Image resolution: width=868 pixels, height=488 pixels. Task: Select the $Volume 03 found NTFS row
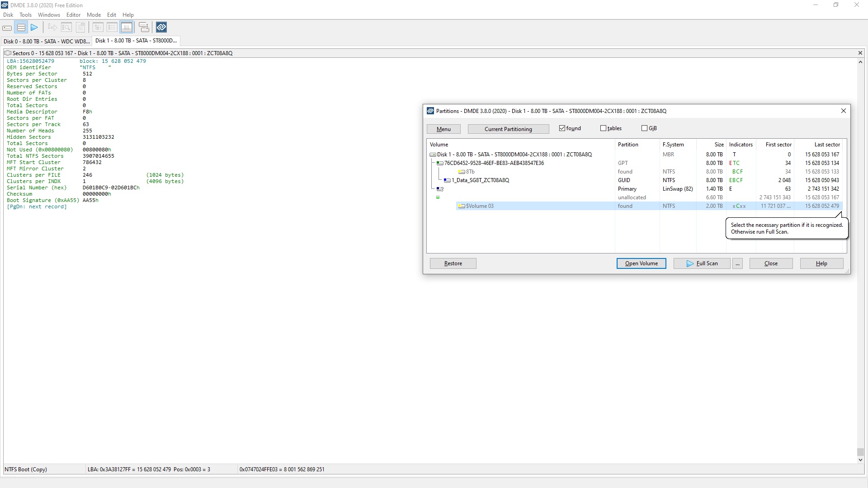point(649,206)
